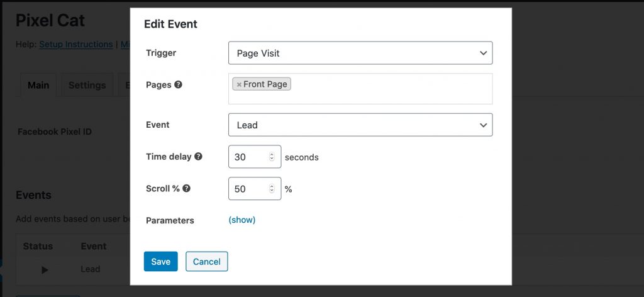Cancel the Edit Event dialog
The height and width of the screenshot is (297, 644).
(x=206, y=262)
